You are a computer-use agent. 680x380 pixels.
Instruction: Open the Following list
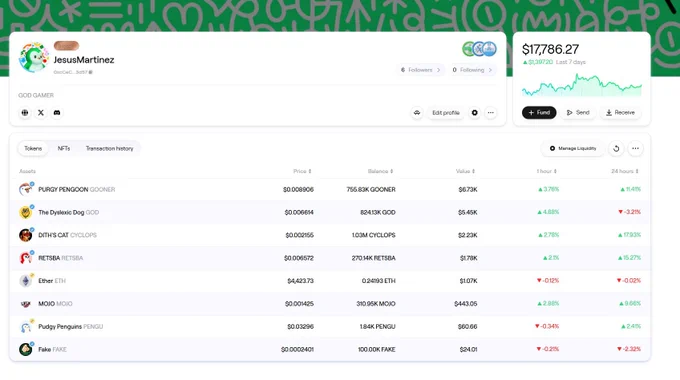tap(472, 70)
